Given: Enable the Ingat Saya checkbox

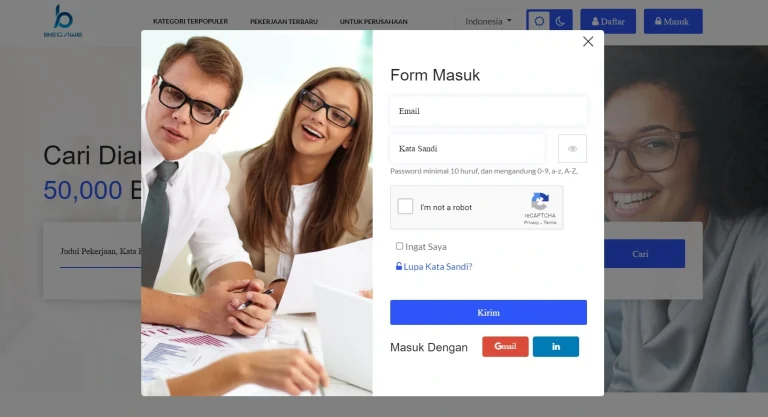Looking at the screenshot, I should 399,246.
